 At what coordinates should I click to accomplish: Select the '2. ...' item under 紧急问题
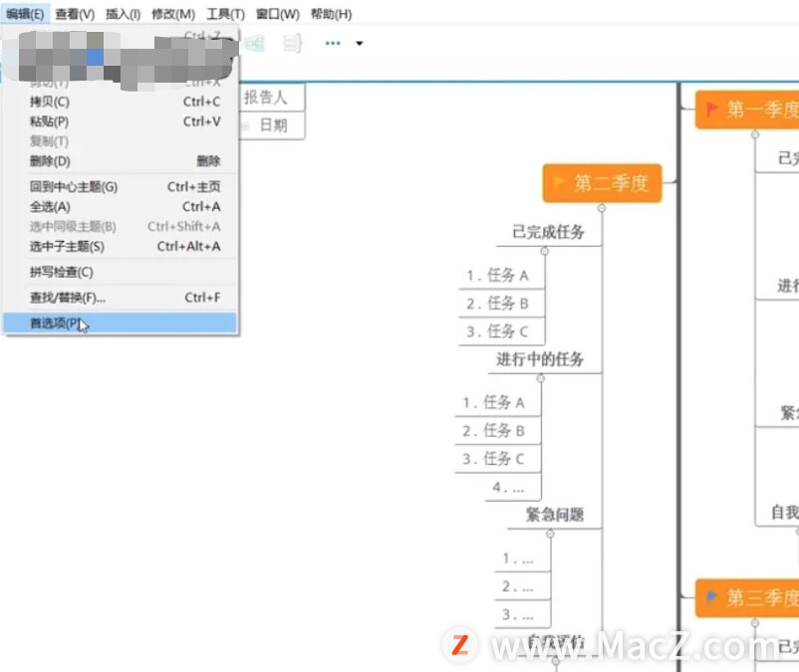pyautogui.click(x=518, y=586)
